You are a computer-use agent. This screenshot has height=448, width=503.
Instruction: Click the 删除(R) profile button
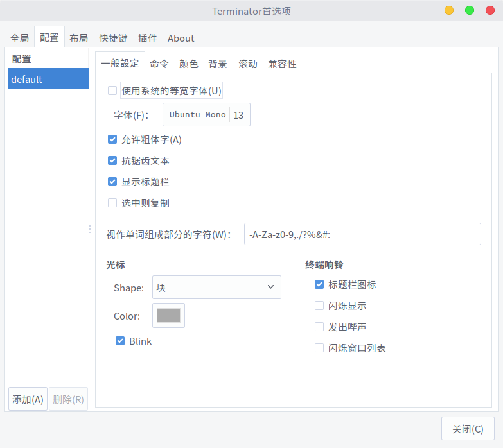(68, 399)
